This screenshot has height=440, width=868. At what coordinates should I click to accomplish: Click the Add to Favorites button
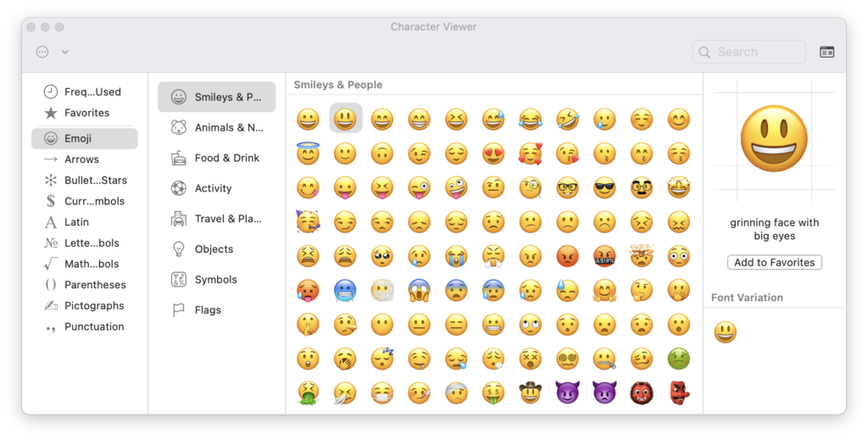(x=774, y=263)
